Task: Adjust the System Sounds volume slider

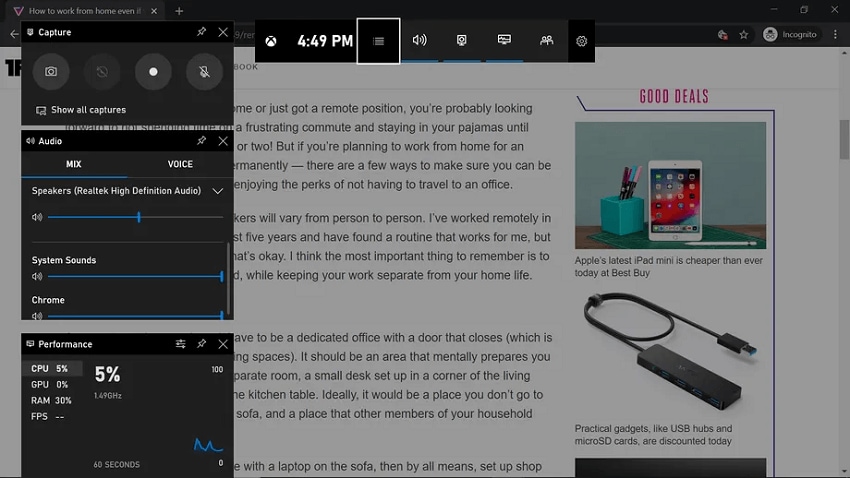Action: coord(136,276)
